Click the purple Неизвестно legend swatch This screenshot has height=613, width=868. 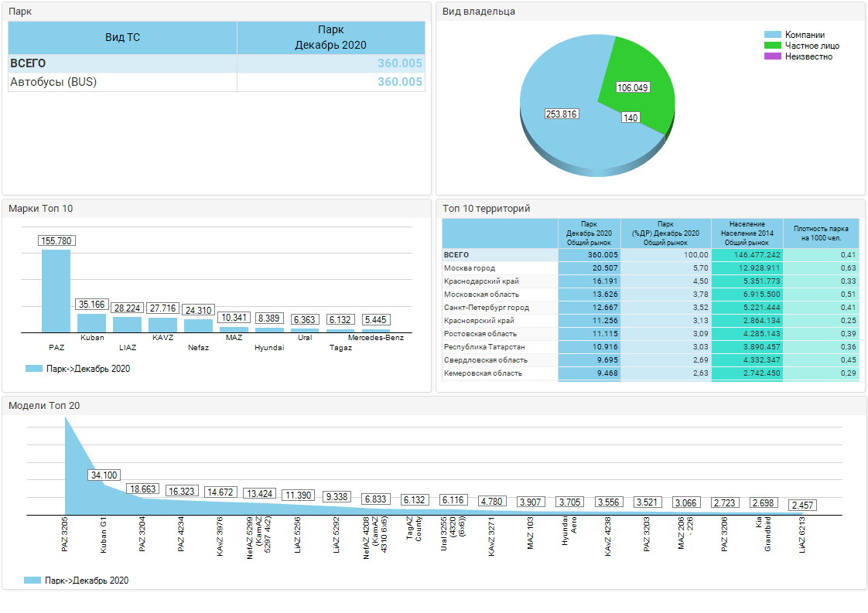[x=772, y=56]
